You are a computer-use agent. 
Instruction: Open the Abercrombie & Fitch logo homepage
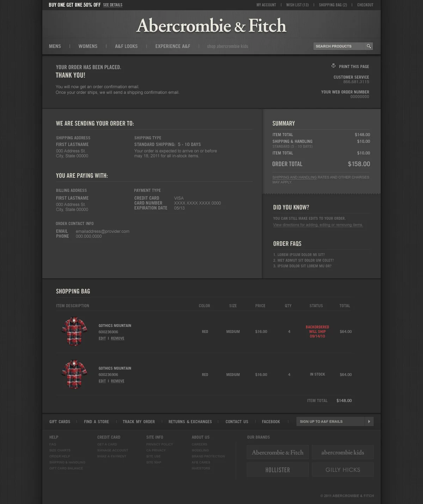[211, 26]
